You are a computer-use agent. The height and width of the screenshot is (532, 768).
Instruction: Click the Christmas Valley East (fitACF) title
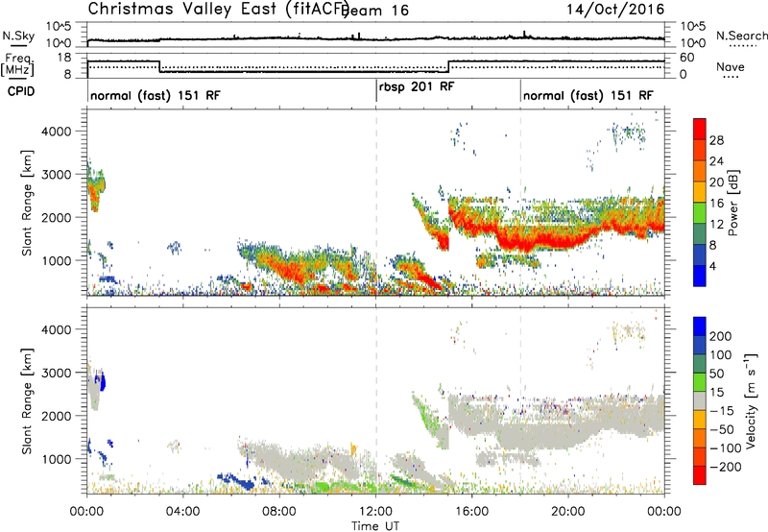(x=218, y=9)
